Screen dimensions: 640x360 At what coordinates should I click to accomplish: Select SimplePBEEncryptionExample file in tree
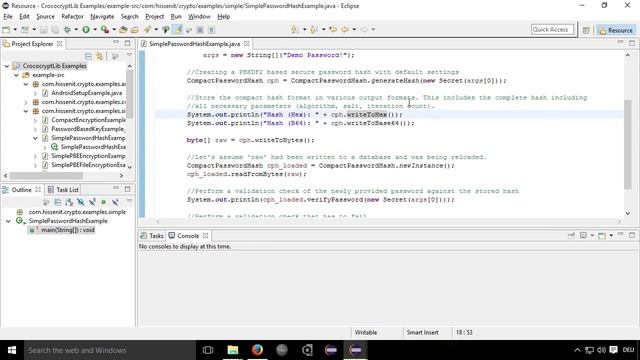click(x=88, y=156)
